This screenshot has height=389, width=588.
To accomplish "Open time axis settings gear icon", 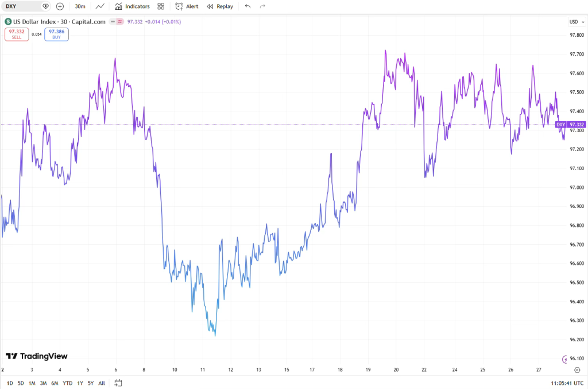I will pos(577,370).
